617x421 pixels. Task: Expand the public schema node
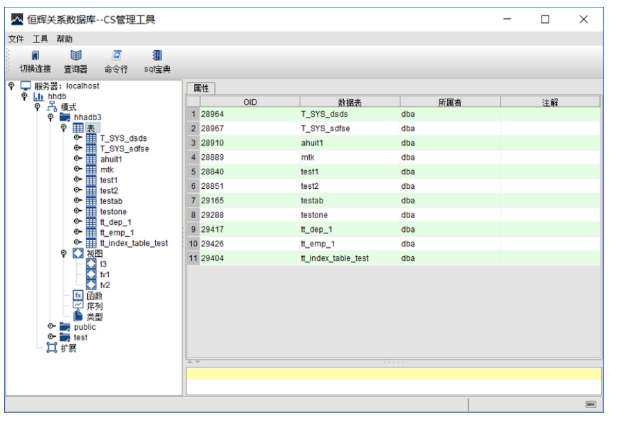[x=51, y=327]
